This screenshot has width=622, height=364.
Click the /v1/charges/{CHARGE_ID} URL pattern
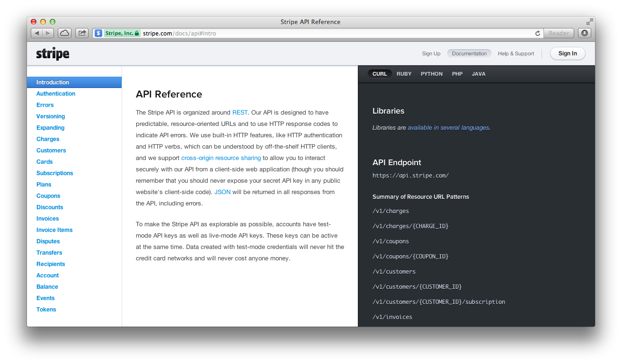pyautogui.click(x=410, y=226)
